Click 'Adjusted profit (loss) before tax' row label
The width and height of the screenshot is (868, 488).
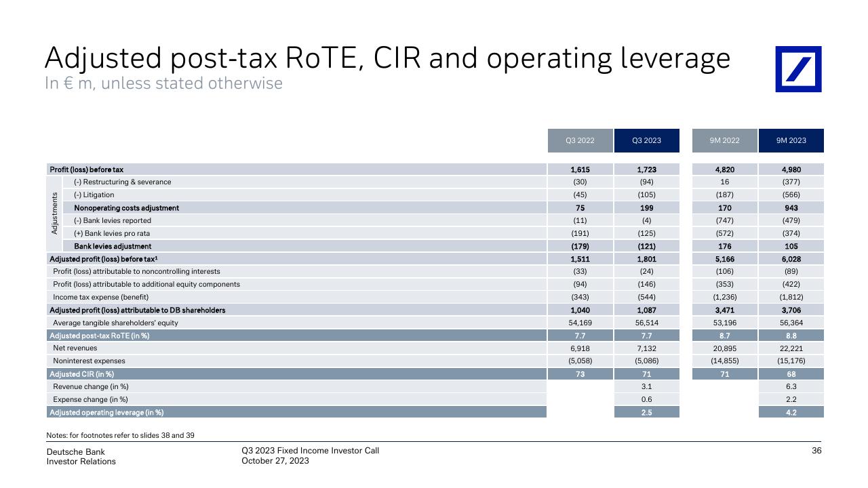(104, 259)
